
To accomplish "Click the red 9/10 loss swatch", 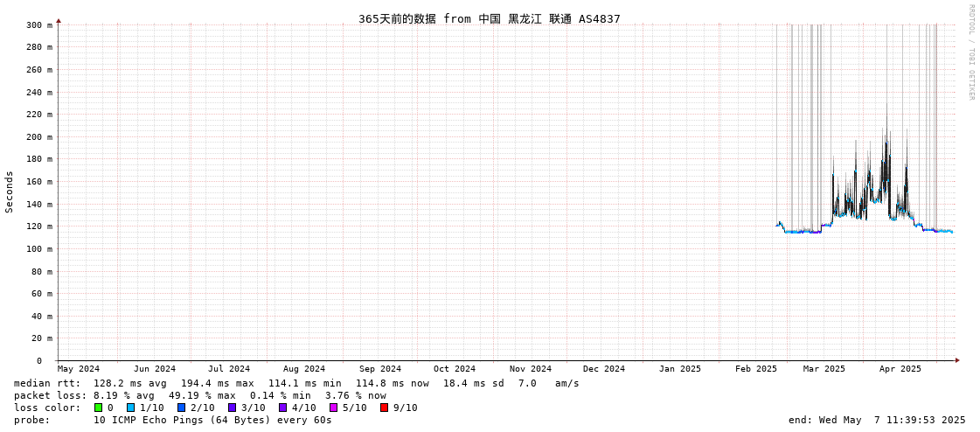I will (384, 408).
